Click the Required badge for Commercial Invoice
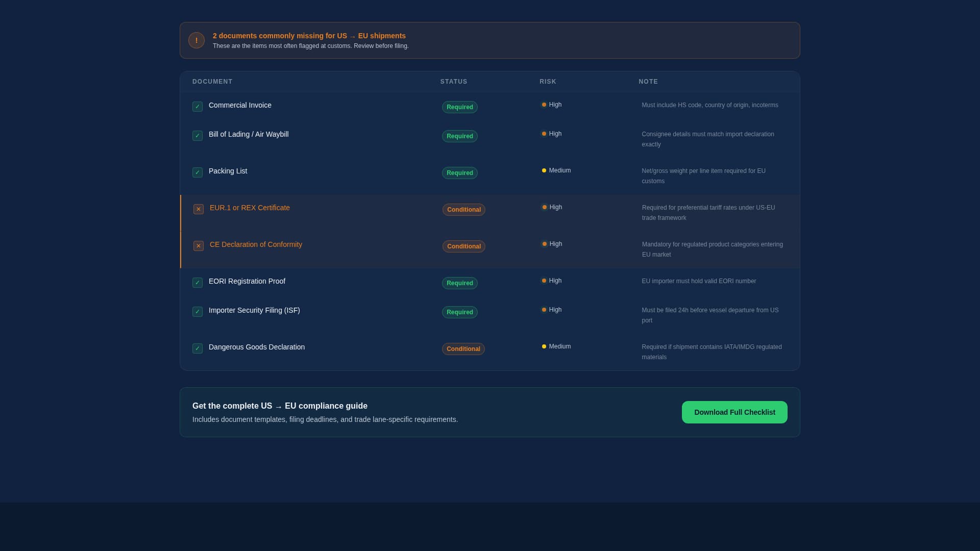Image resolution: width=980 pixels, height=551 pixels. [459, 107]
